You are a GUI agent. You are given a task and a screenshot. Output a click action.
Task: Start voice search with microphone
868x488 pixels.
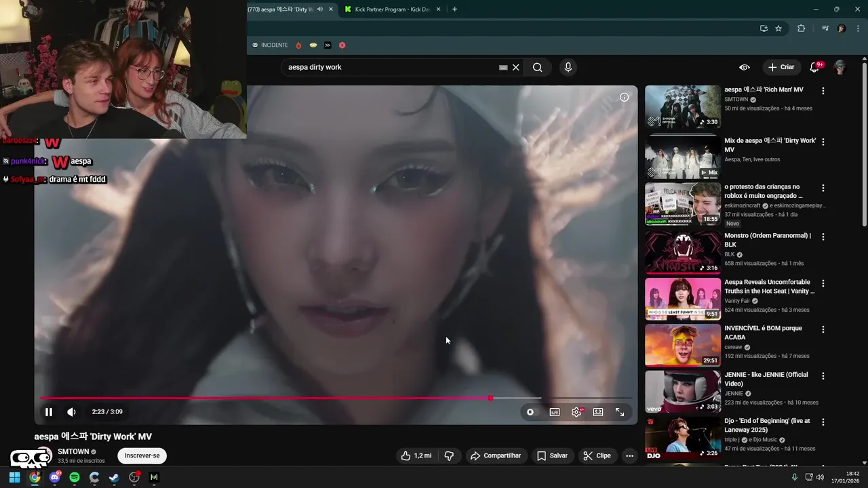tap(568, 67)
